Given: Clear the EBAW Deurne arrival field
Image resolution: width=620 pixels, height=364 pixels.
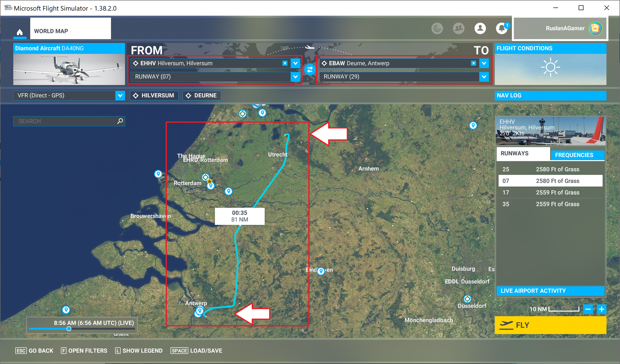Looking at the screenshot, I should coord(473,63).
